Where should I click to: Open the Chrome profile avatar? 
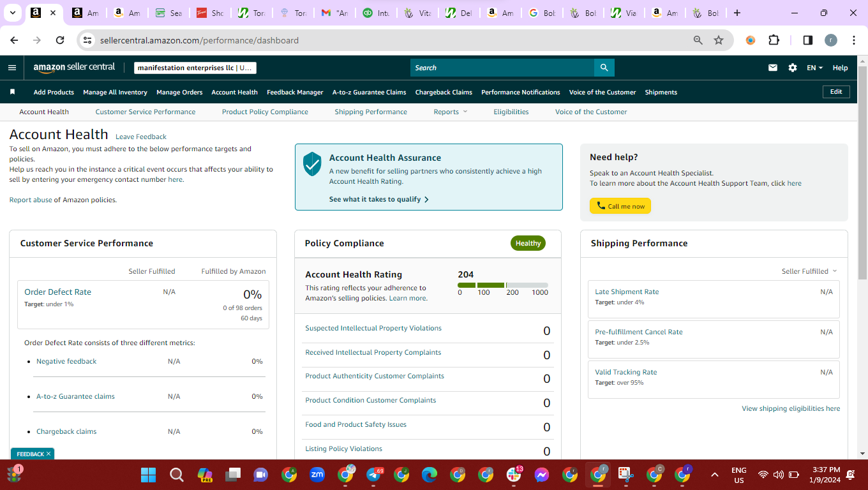(x=830, y=40)
